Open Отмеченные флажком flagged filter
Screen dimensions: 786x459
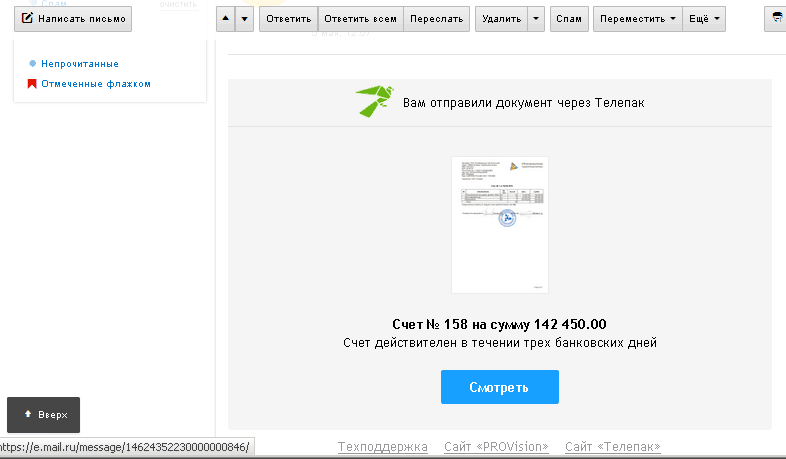[96, 84]
